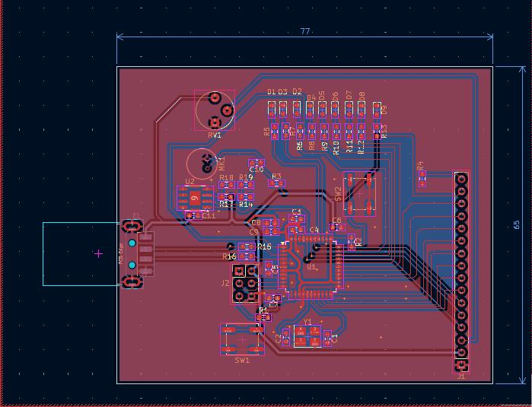Select the J2 pin header footprint
This screenshot has height=407, width=532.
(x=245, y=284)
